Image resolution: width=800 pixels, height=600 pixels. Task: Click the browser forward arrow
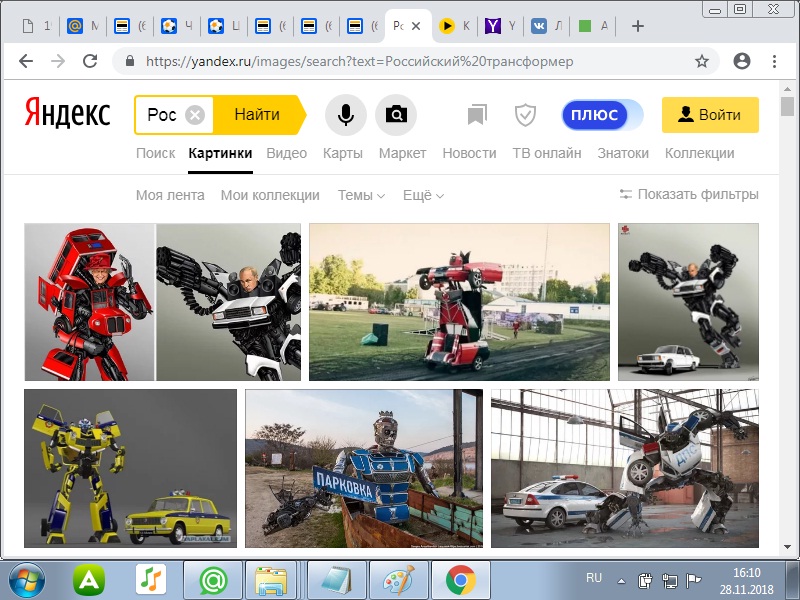[x=58, y=61]
